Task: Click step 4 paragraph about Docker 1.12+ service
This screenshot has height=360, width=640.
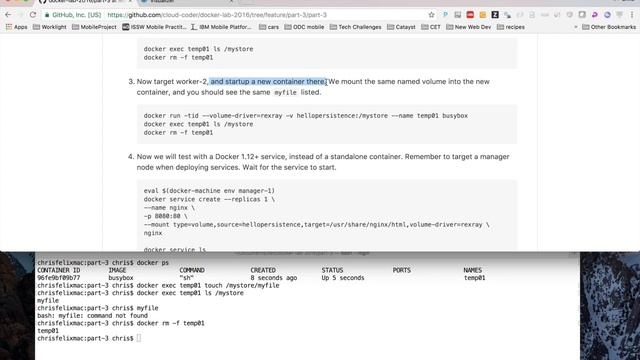Action: (323, 162)
